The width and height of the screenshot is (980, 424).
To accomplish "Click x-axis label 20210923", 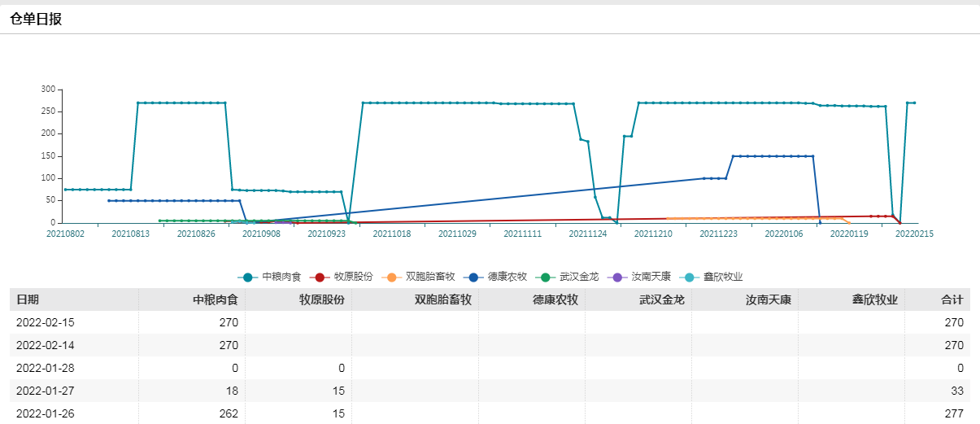I will [326, 234].
